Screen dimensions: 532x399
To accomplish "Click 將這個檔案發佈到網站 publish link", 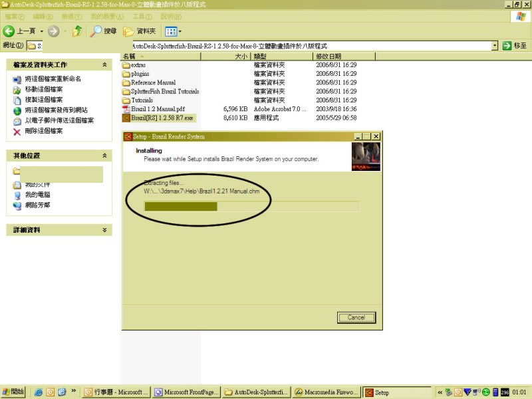I will click(x=56, y=110).
